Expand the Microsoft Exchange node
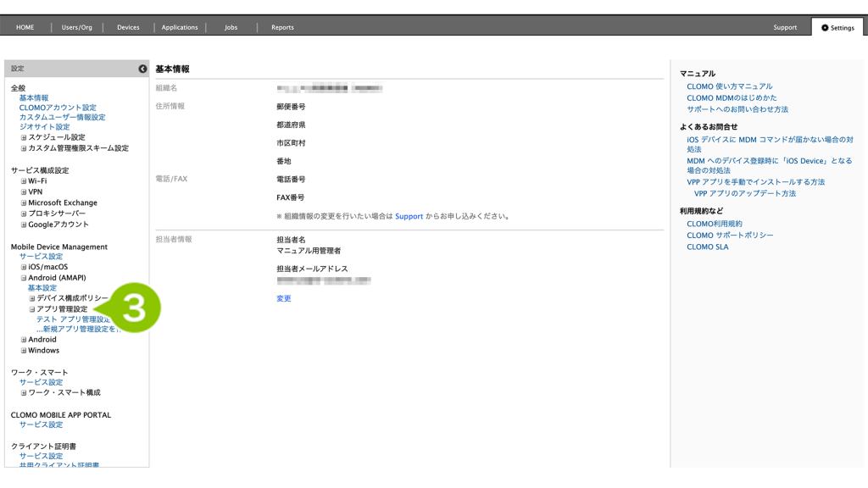This screenshot has width=868, height=488. click(x=24, y=203)
